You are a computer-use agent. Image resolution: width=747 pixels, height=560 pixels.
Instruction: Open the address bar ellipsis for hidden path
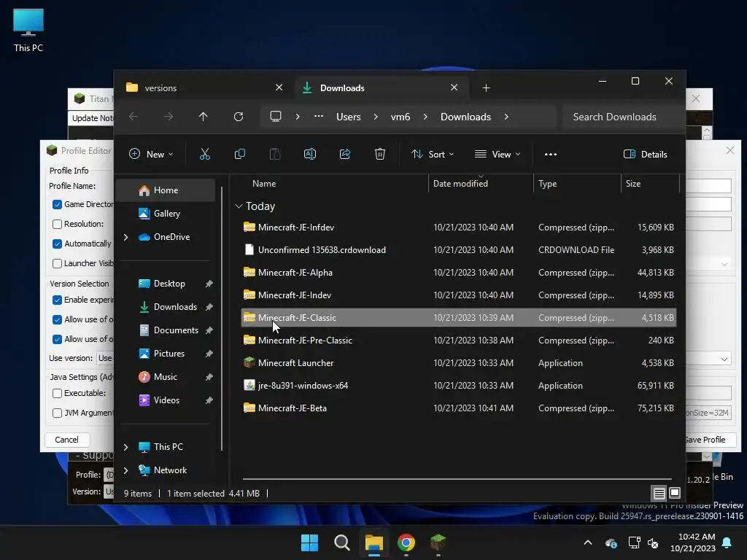pos(319,117)
